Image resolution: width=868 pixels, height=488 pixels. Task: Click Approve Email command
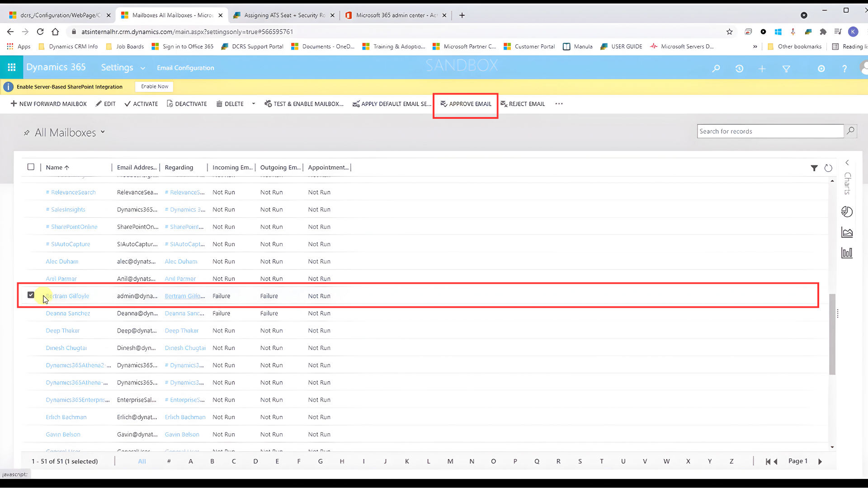(x=466, y=104)
